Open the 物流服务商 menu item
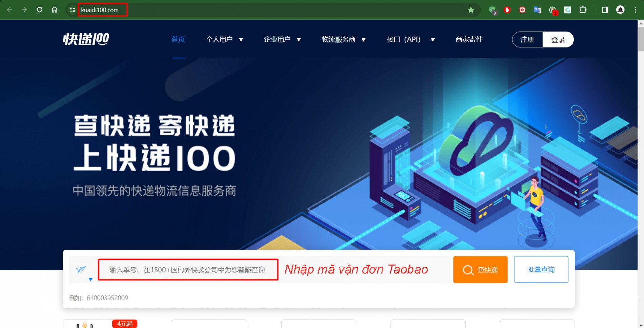 tap(338, 39)
